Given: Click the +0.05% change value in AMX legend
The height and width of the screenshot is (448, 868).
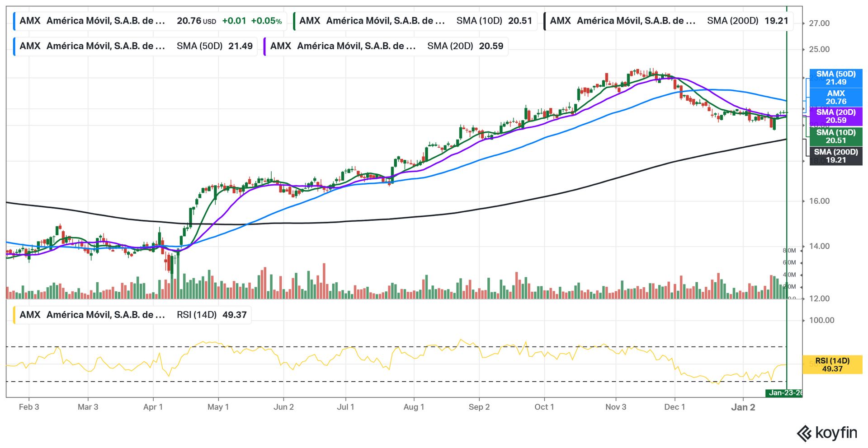Looking at the screenshot, I should pos(267,21).
